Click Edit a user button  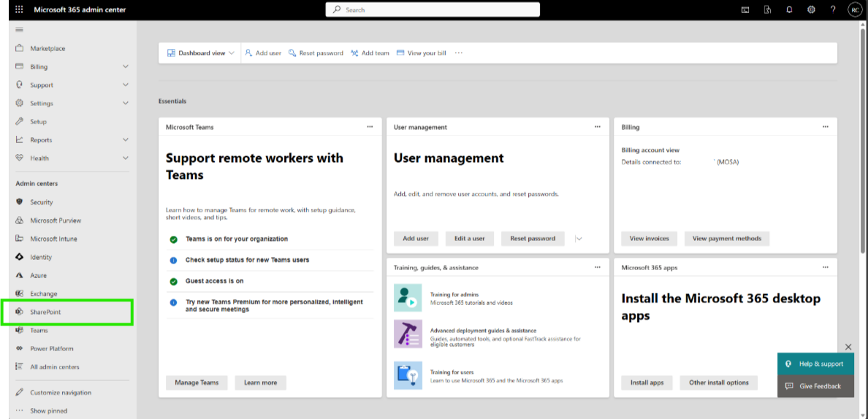coord(469,239)
